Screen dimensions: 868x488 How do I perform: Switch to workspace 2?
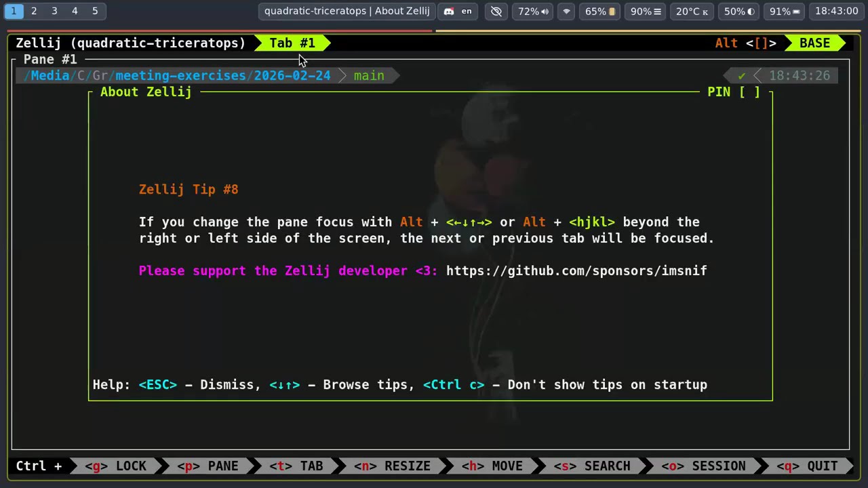click(x=34, y=11)
